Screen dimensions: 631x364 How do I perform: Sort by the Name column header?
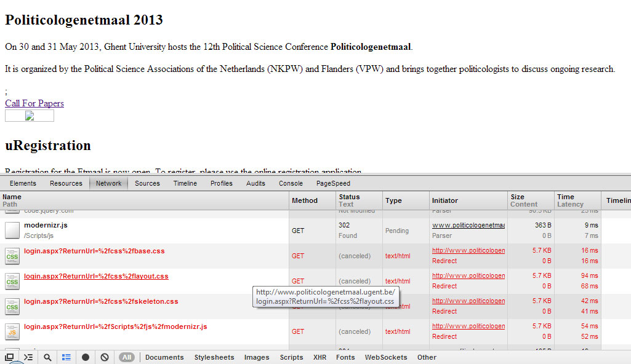[145, 200]
